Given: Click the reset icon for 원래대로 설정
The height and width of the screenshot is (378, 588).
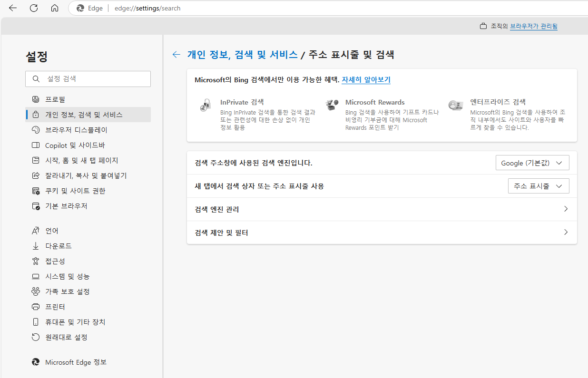Looking at the screenshot, I should click(36, 337).
